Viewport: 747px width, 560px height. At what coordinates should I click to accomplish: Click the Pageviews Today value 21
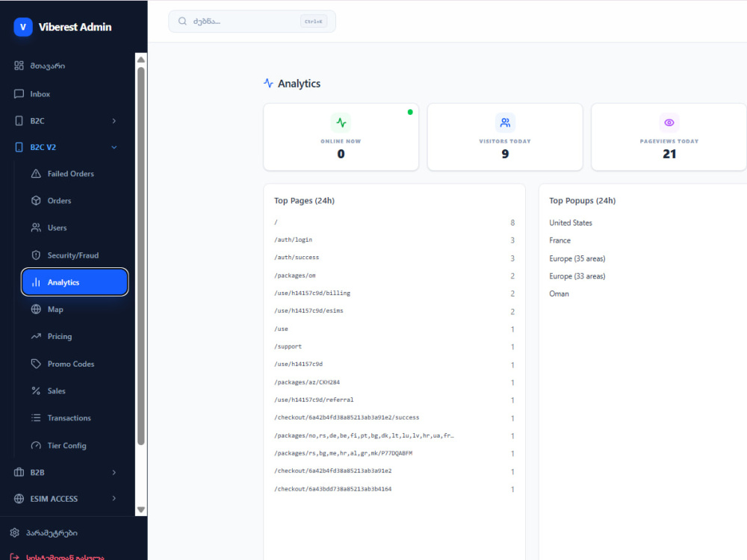tap(669, 155)
